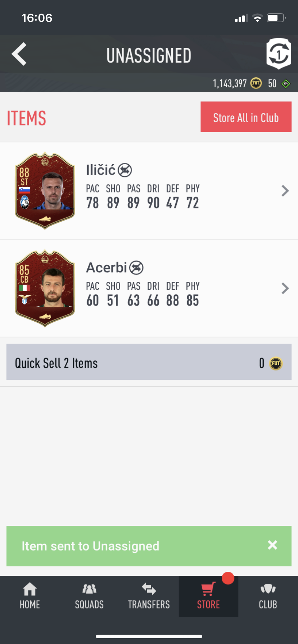Tap the green FIFA points icon
298x644 pixels.
(286, 84)
